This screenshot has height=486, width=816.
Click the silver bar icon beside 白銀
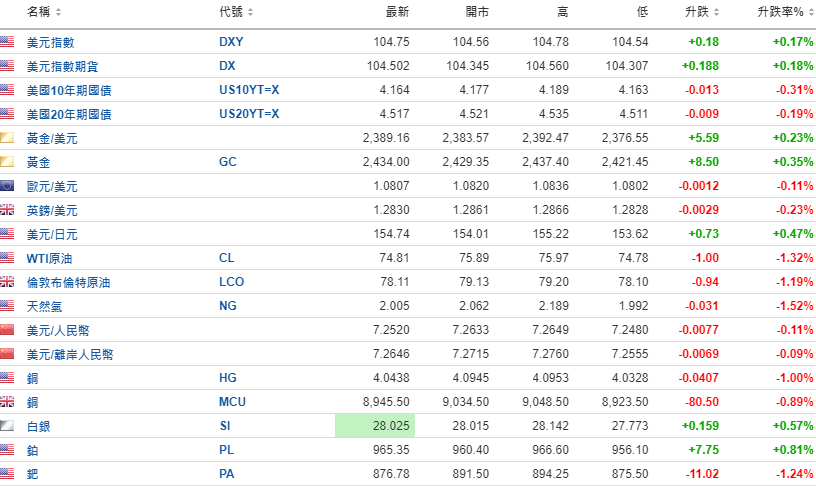7,426
